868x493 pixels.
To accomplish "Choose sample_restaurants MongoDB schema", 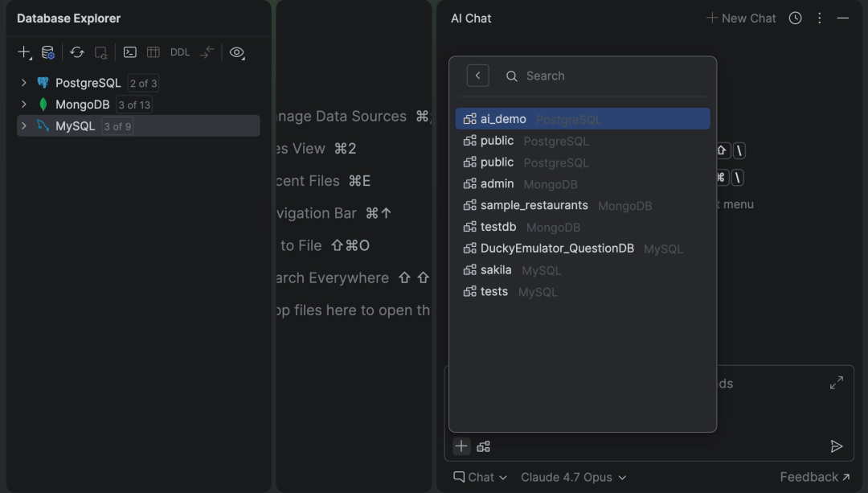I will click(x=583, y=206).
